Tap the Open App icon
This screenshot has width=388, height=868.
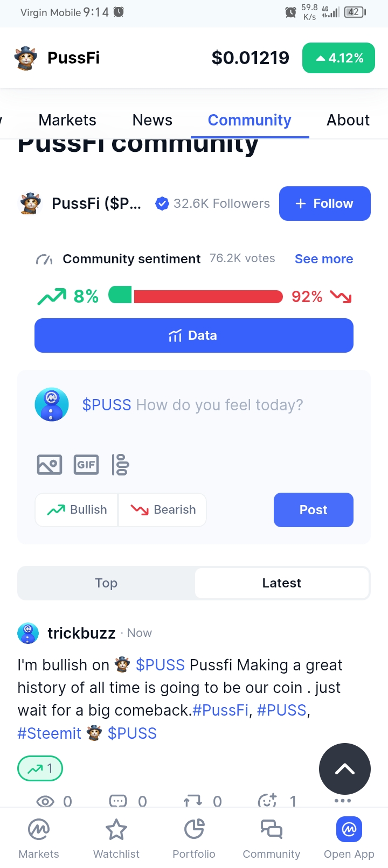click(x=349, y=830)
